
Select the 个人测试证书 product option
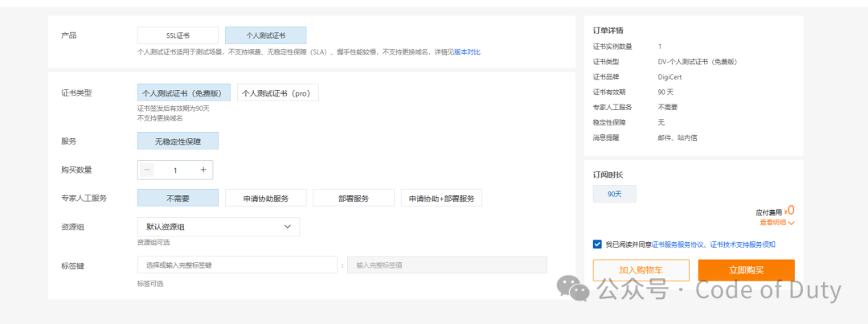pos(266,35)
